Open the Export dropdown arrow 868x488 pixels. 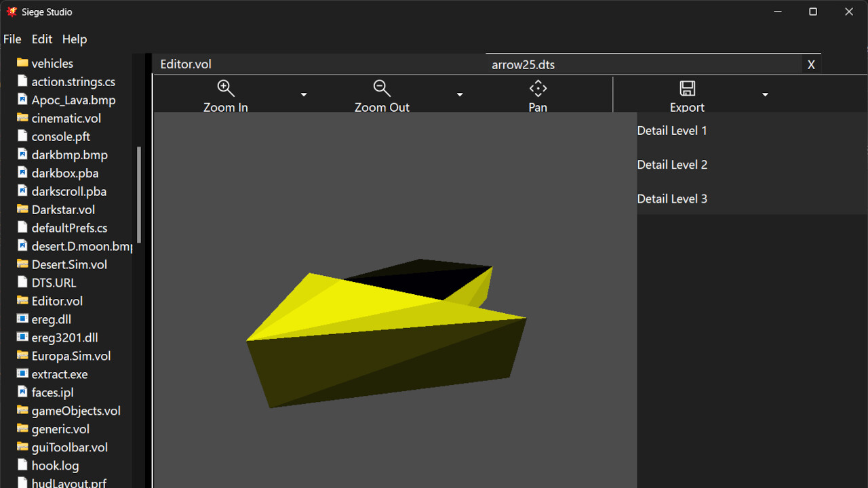(x=766, y=94)
